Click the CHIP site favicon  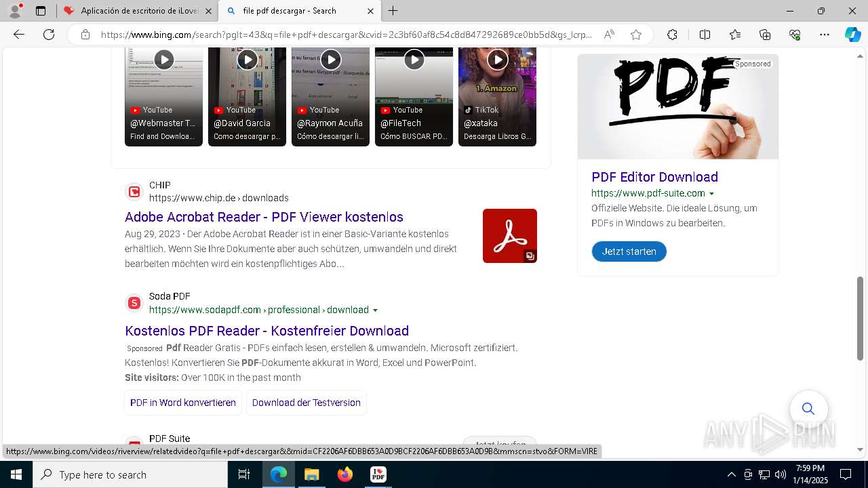(134, 192)
